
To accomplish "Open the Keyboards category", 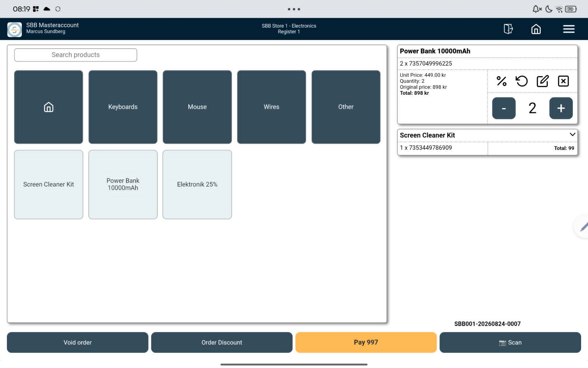I will (x=123, y=107).
